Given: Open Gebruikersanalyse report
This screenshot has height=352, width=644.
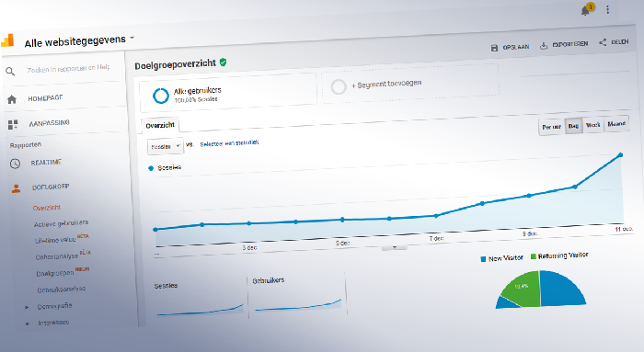Looking at the screenshot, I should point(62,290).
